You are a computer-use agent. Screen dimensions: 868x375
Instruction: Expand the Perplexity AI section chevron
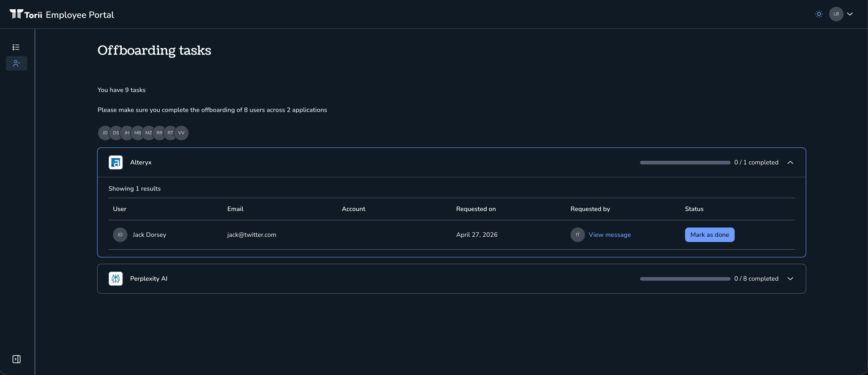(x=790, y=279)
